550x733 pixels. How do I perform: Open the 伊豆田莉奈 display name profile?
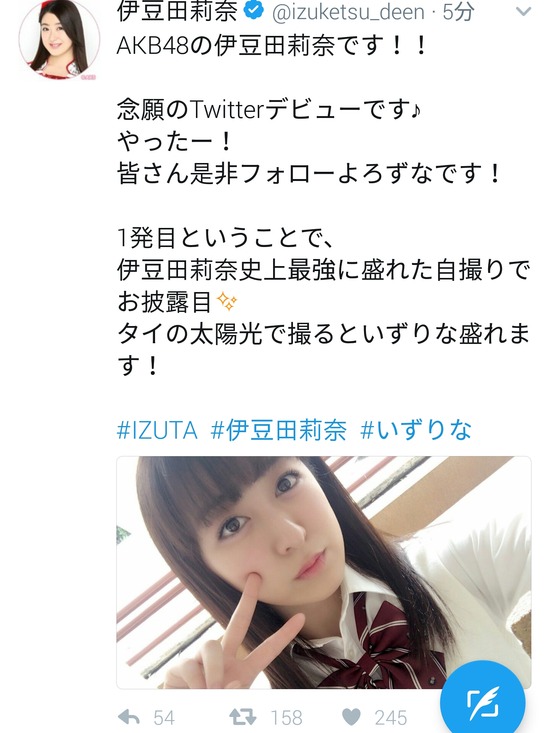tap(177, 10)
